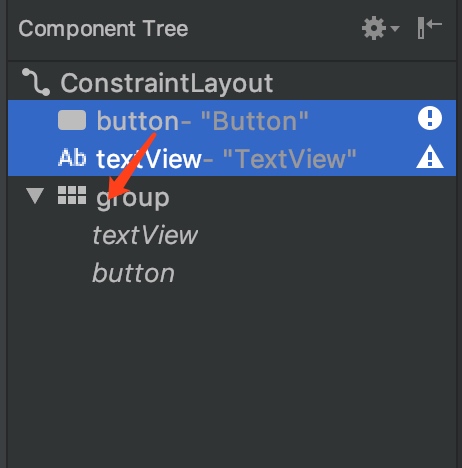Select the button "Button" row
Image resolution: width=462 pixels, height=468 pixels.
pos(232,119)
